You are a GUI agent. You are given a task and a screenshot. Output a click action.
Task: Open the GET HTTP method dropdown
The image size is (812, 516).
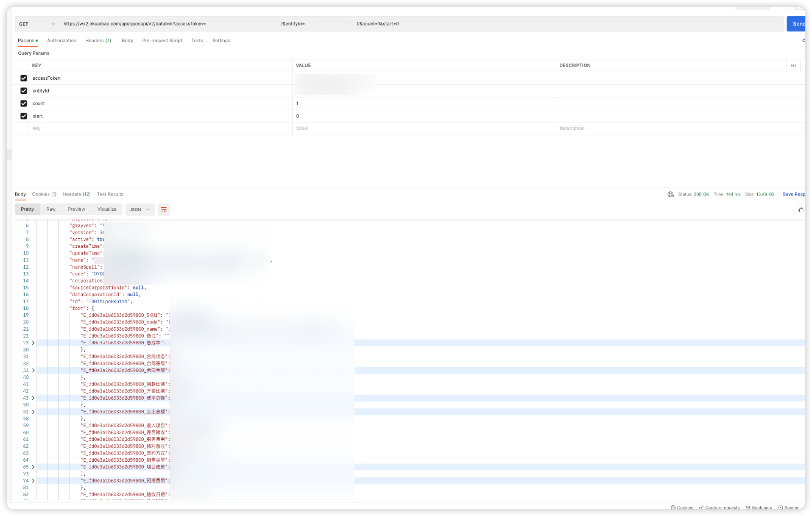[37, 24]
